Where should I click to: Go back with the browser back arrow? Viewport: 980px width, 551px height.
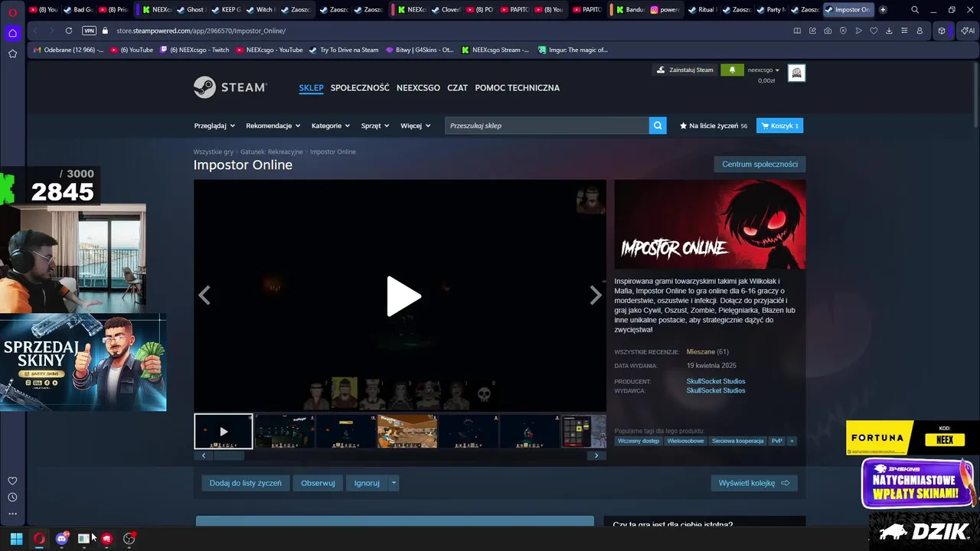click(x=35, y=31)
